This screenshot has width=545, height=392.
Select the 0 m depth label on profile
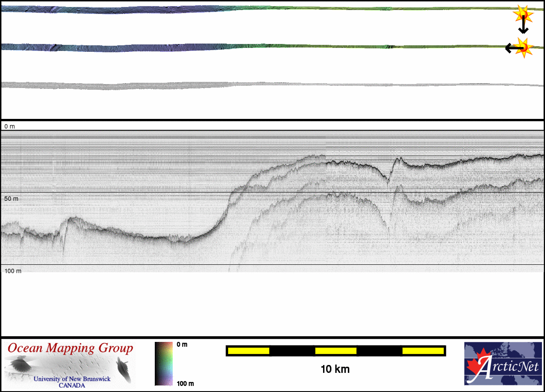click(x=10, y=126)
